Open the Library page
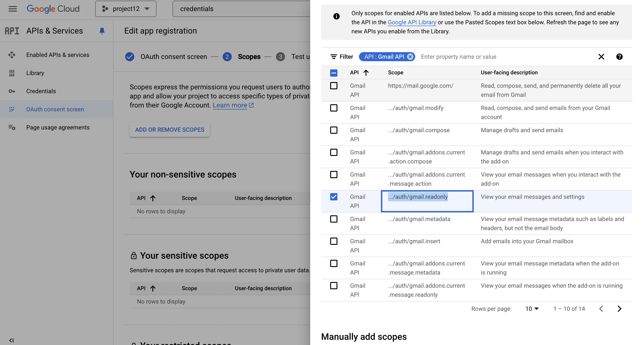Image resolution: width=644 pixels, height=345 pixels. [x=35, y=73]
